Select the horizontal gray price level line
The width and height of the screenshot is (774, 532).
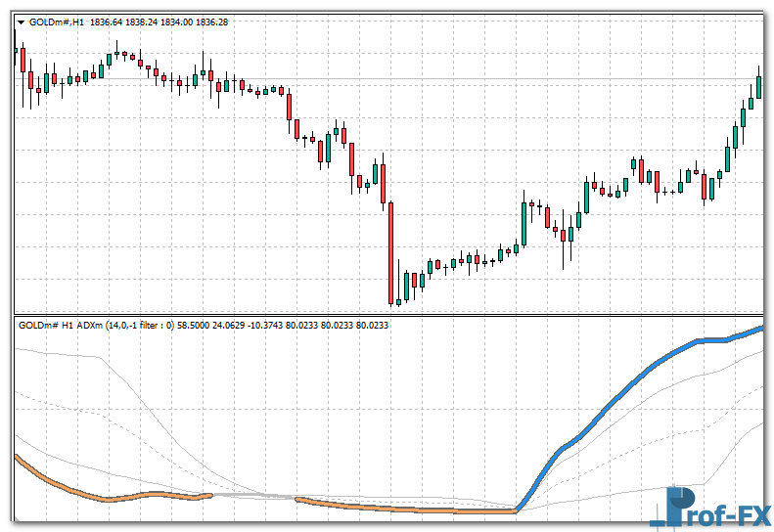(489, 78)
